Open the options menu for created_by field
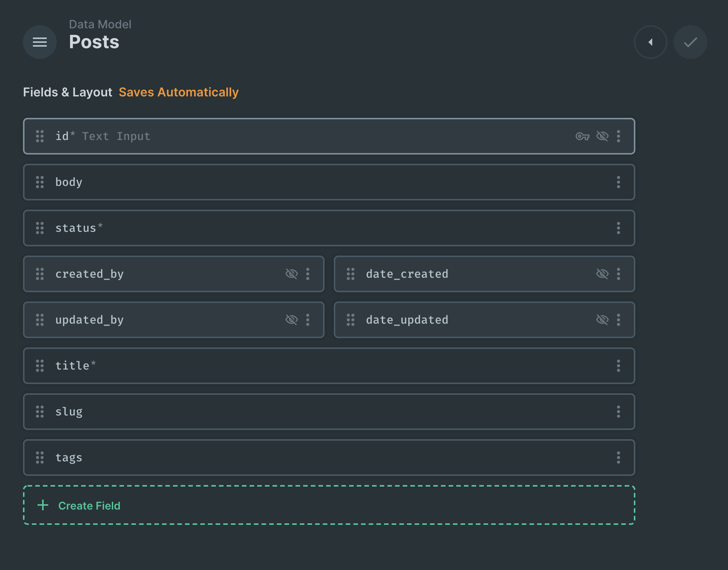This screenshot has width=728, height=570. [308, 274]
